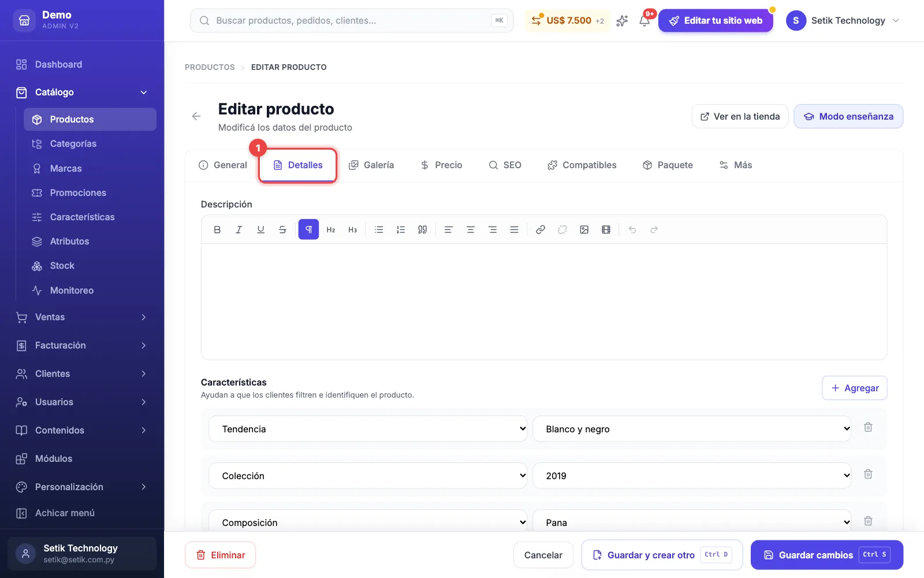924x578 pixels.
Task: Expand the Ventas sidebar section
Action: coord(82,317)
